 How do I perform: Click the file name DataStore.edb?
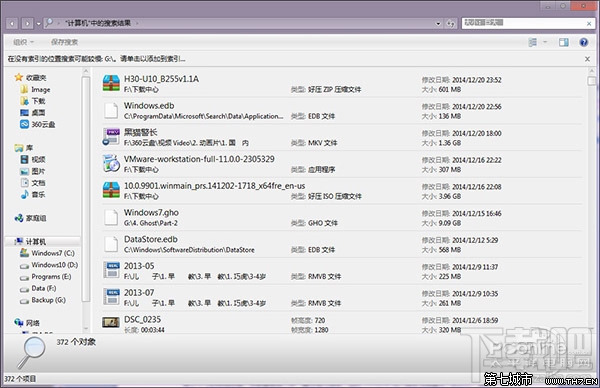(150, 239)
